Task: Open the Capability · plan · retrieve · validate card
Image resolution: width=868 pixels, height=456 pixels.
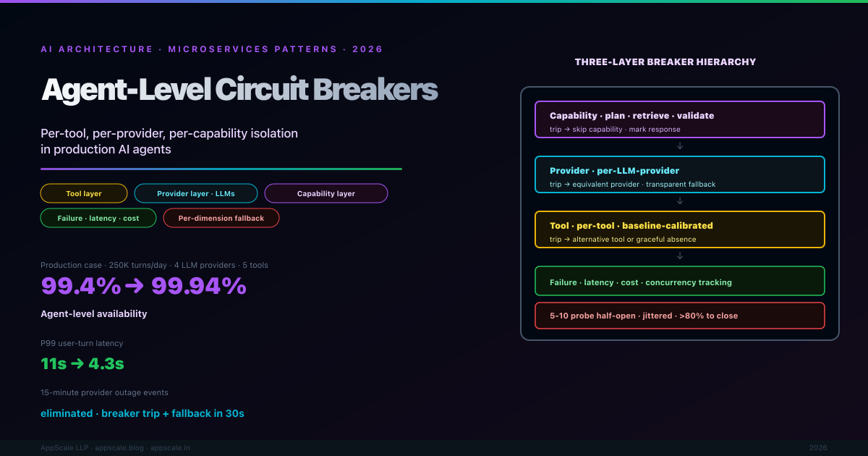Action: [x=680, y=119]
